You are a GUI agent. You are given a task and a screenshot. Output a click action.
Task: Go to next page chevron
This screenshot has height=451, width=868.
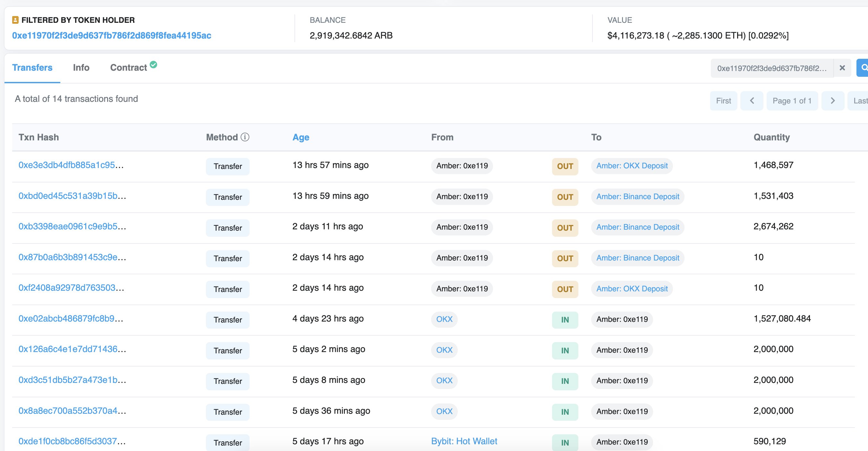tap(833, 101)
